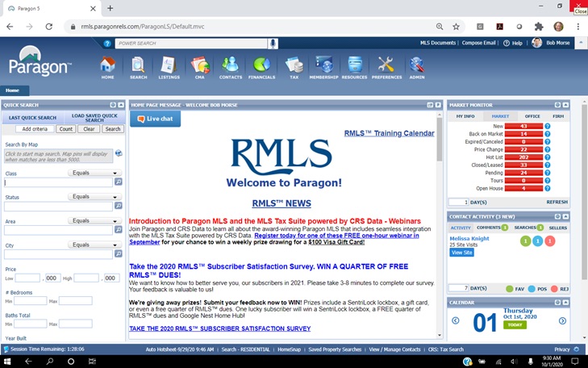588x368 pixels.
Task: Open the Listings toolbar icon
Action: (x=169, y=68)
